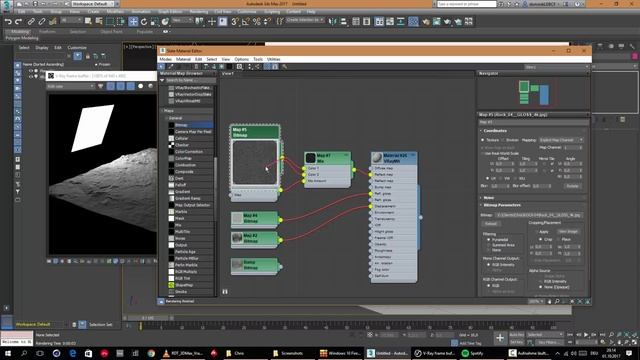Enable Use Real-World Scale checkbox
The image size is (640, 360).
(x=483, y=154)
